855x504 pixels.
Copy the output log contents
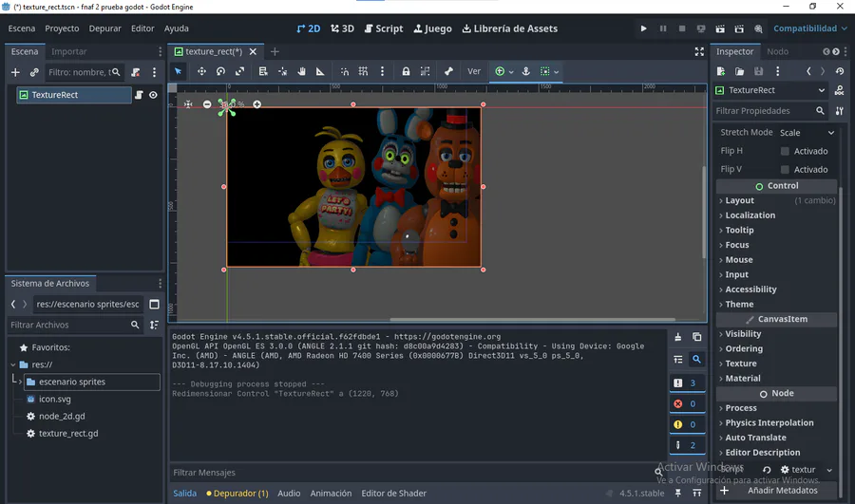click(x=697, y=337)
